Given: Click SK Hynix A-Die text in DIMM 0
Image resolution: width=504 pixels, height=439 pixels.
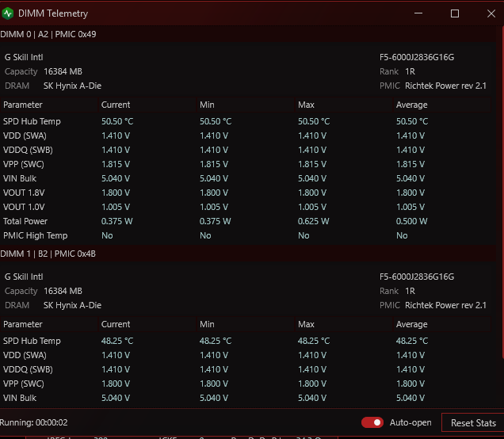Looking at the screenshot, I should [72, 86].
